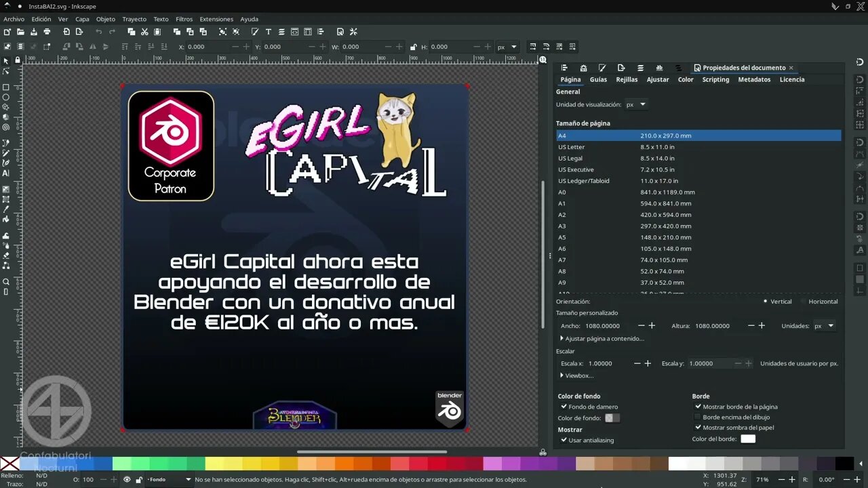Select the Rectangle tool

point(6,87)
